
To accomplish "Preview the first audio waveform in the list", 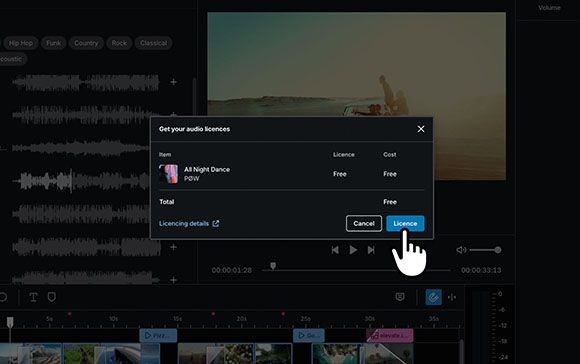I will [86, 82].
